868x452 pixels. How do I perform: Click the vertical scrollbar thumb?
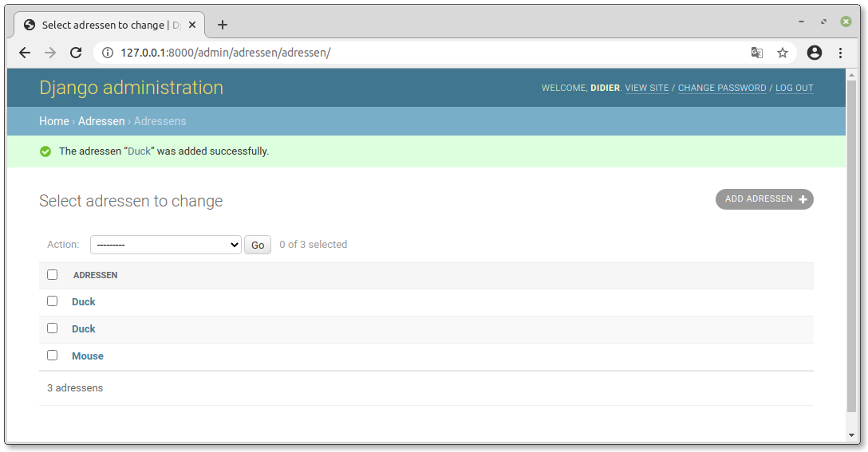pyautogui.click(x=851, y=246)
